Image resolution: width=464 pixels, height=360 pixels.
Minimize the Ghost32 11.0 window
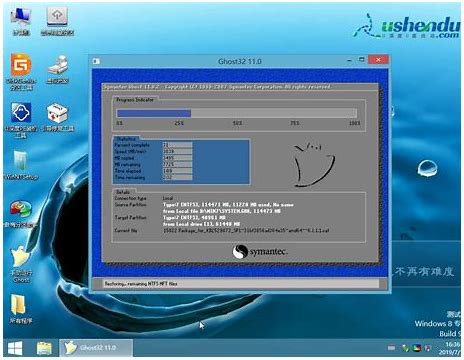(x=349, y=60)
